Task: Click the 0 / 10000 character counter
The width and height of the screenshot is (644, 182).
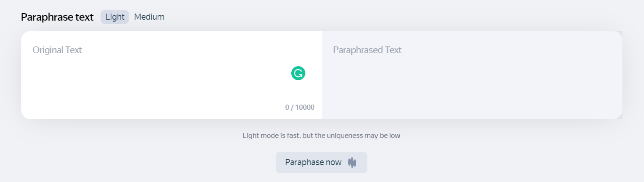Action: pyautogui.click(x=300, y=107)
